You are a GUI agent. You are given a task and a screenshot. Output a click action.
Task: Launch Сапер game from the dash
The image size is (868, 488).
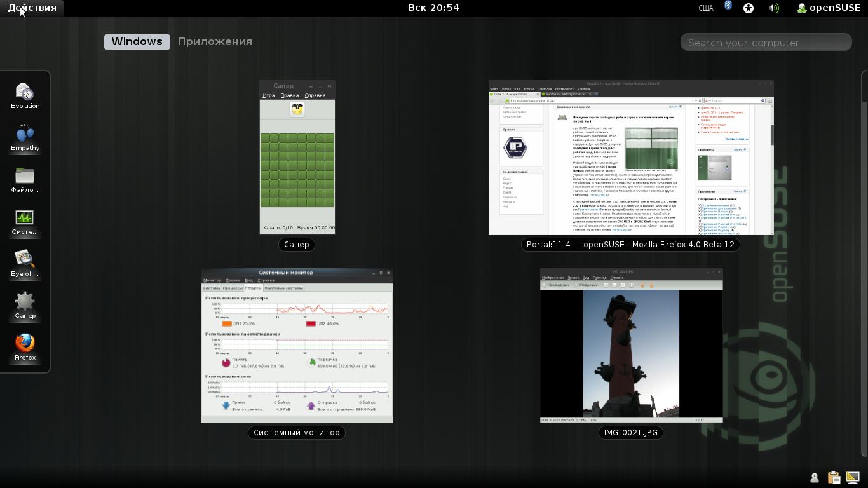pos(25,305)
